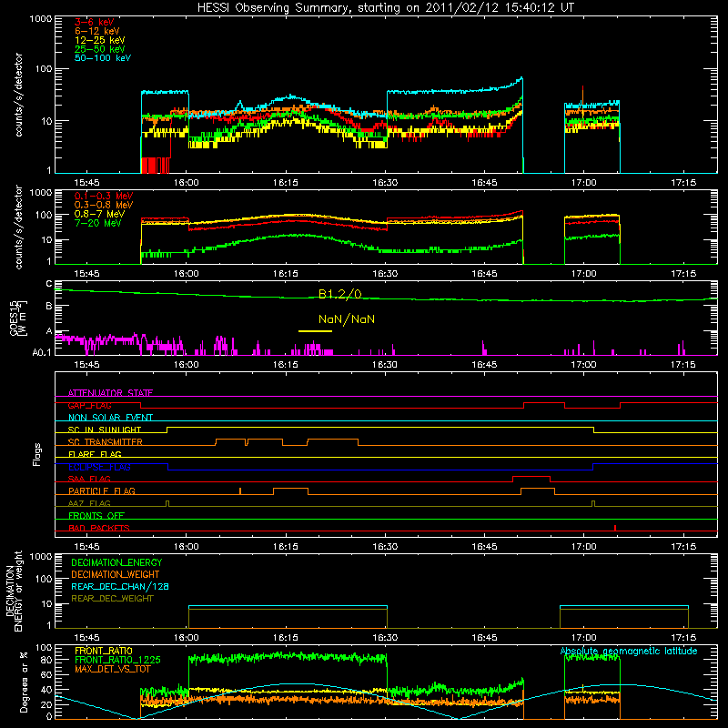Select the NON_SOLAR_EVENT flag label
This screenshot has width=728, height=728.
pyautogui.click(x=110, y=418)
